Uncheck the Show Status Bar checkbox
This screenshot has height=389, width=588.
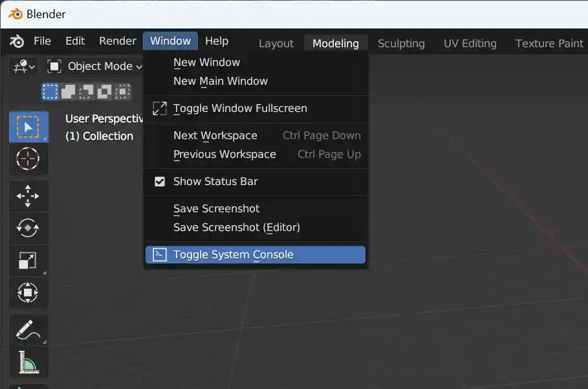(x=160, y=182)
